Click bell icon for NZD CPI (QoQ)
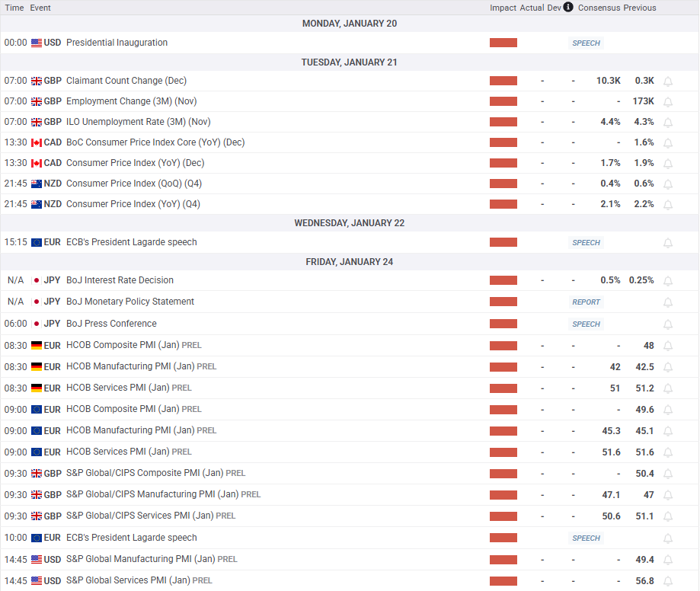This screenshot has width=700, height=591. coord(668,184)
